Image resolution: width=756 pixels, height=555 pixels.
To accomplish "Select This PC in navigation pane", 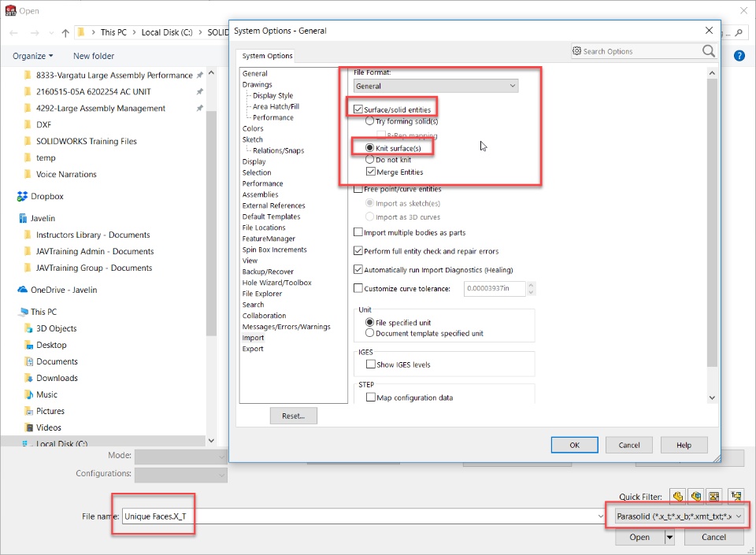I will point(38,312).
